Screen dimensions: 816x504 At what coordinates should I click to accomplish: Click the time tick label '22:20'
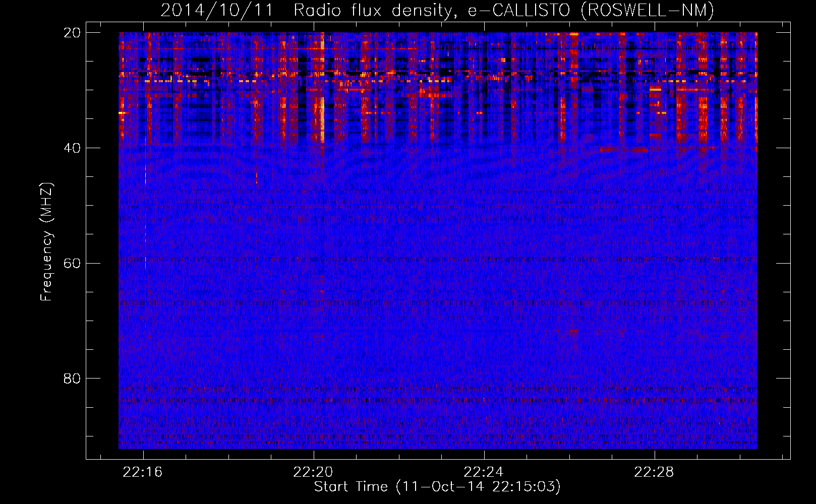[313, 472]
